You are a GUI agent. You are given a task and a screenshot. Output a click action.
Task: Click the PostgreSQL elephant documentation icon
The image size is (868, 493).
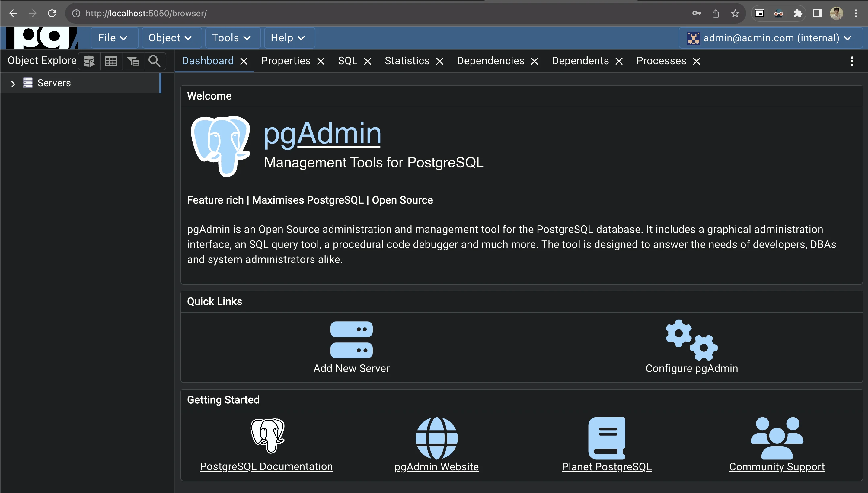pos(267,436)
